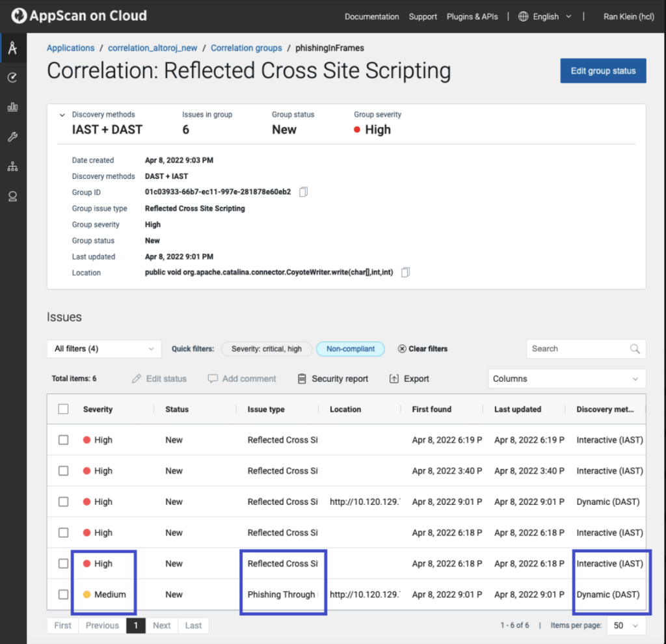The height and width of the screenshot is (644, 666).
Task: Click the Edit group status button
Action: (603, 71)
